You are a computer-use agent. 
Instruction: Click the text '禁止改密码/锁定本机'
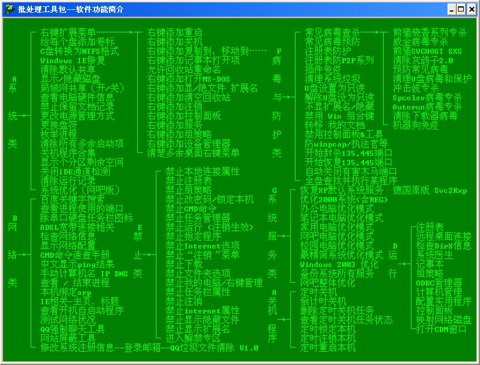(x=210, y=200)
